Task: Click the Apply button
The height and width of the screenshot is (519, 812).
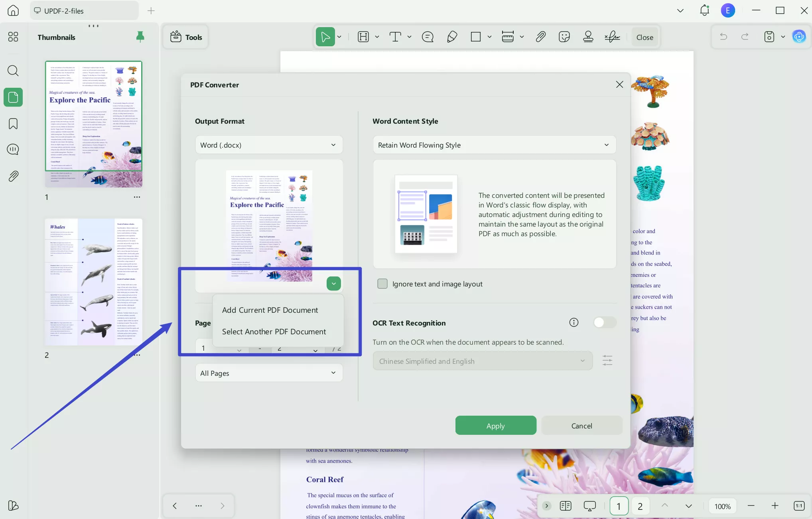Action: (x=495, y=425)
